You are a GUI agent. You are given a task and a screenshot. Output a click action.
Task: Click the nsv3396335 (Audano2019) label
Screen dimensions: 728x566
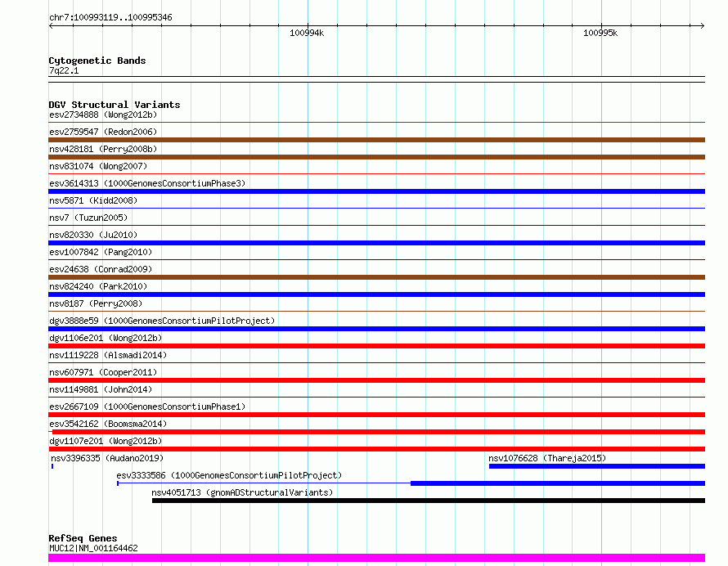(107, 458)
